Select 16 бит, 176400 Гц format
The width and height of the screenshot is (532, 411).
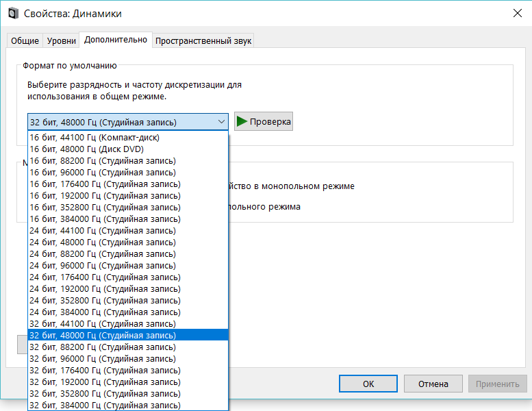(x=128, y=184)
